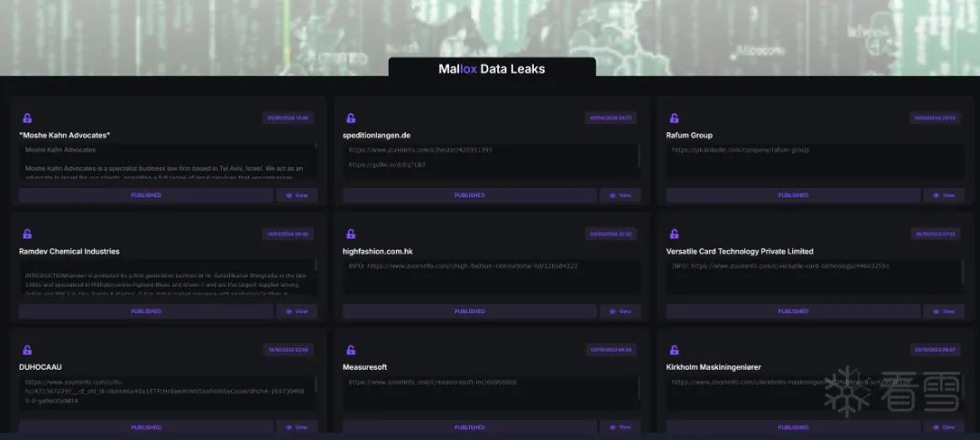Click the lock icon on highfashion.com.hk card
Viewport: 980px width, 440px height.
click(x=350, y=234)
